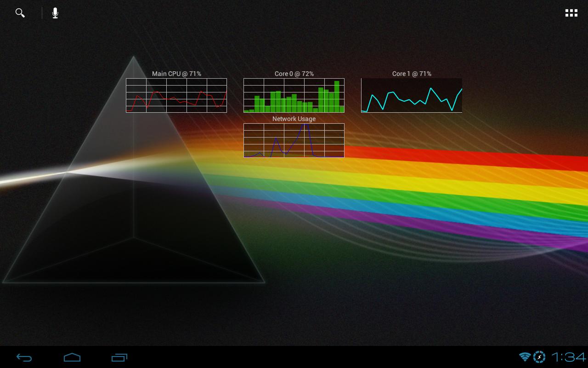Open the all apps grid
Image resolution: width=588 pixels, height=368 pixels.
point(571,13)
